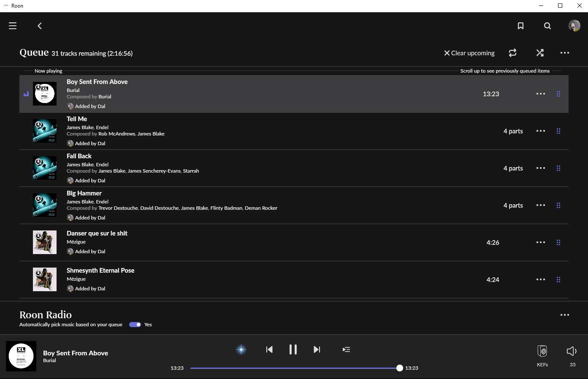Open options for Danser que sur le shit
588x379 pixels.
point(541,242)
